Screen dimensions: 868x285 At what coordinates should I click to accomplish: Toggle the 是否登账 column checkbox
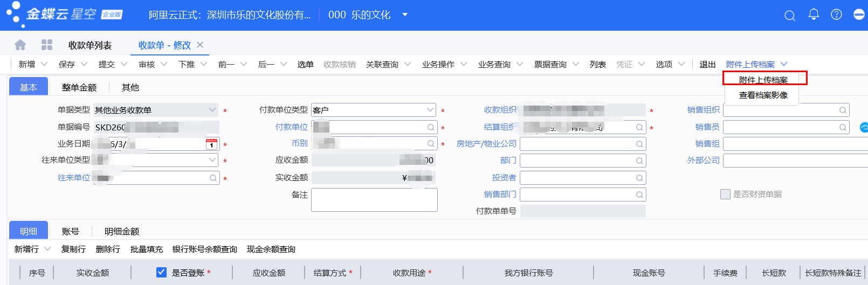pos(161,273)
